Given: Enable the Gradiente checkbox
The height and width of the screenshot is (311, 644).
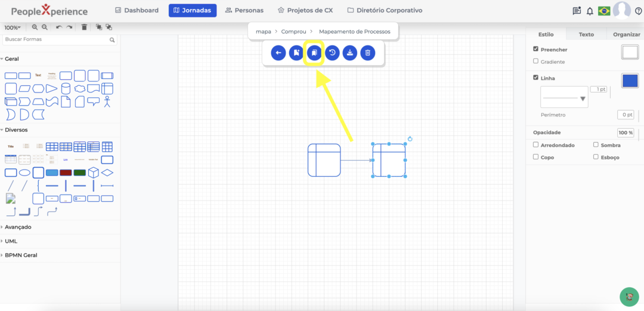Looking at the screenshot, I should click(536, 61).
